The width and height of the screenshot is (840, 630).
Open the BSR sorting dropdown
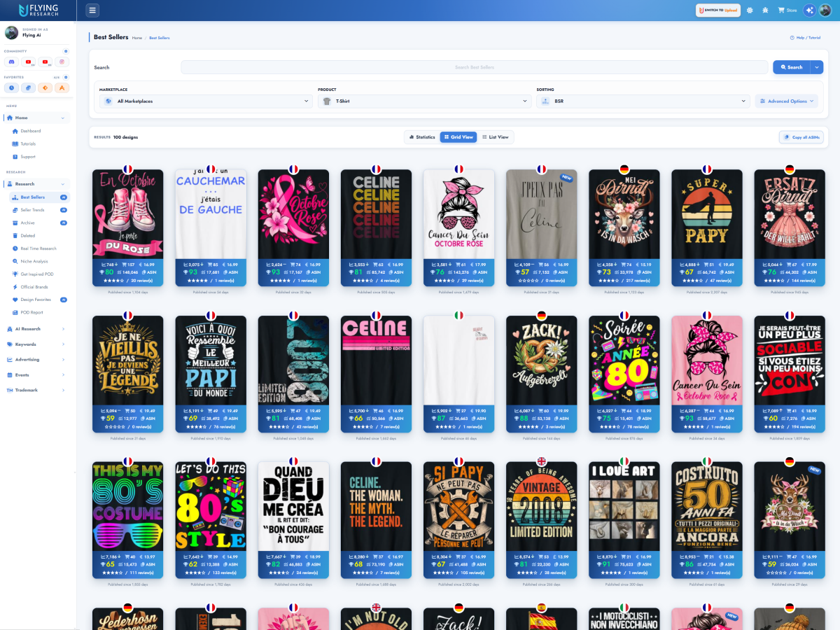pos(643,101)
